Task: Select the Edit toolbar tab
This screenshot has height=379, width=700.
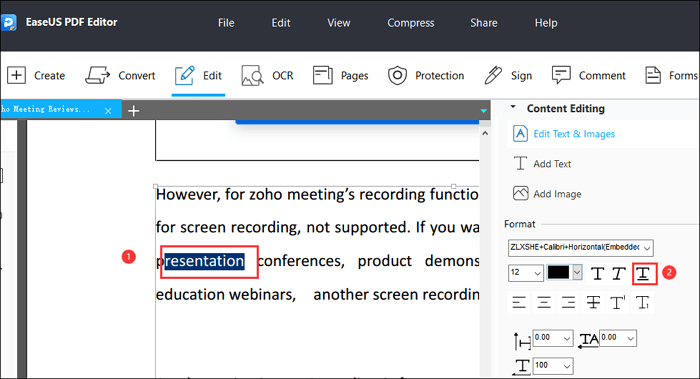Action: (x=198, y=75)
